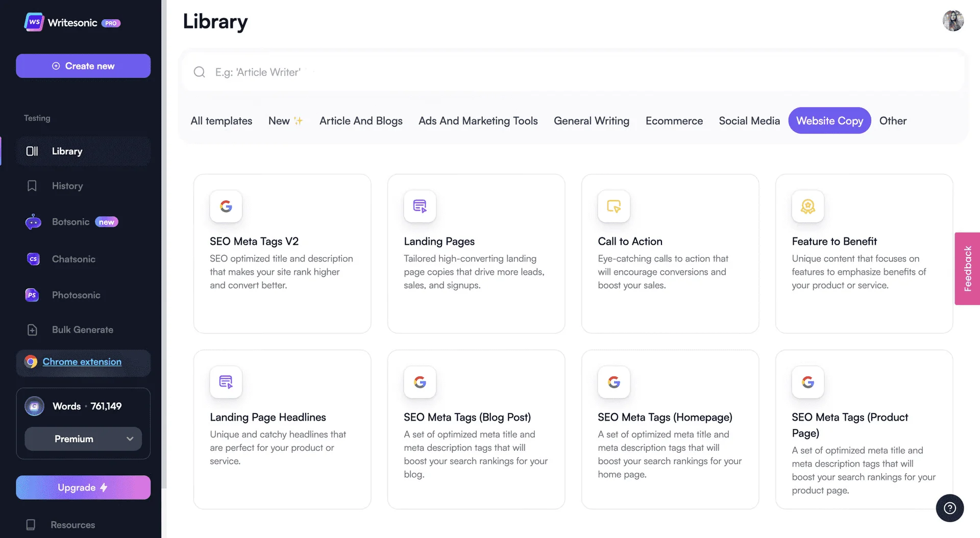Select the Ecommerce category tab
Image resolution: width=980 pixels, height=538 pixels.
click(674, 121)
